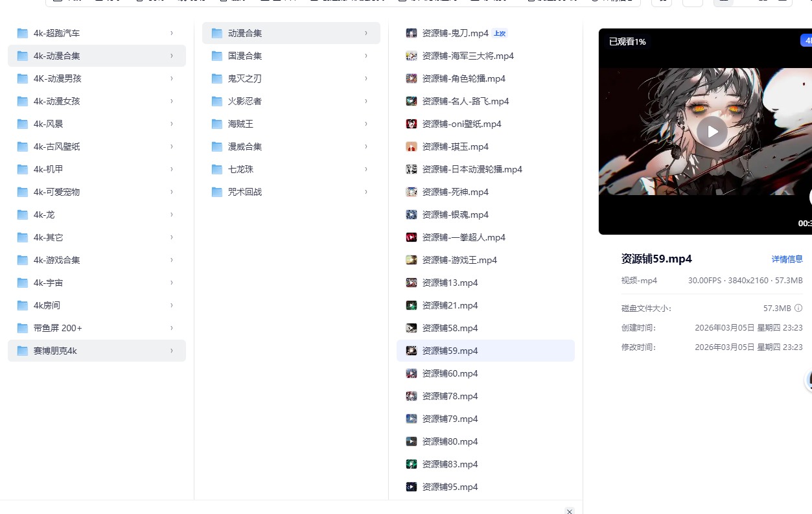Image resolution: width=812 pixels, height=514 pixels.
Task: Click the folder icon for 4k-机甲
Action: [x=23, y=169]
